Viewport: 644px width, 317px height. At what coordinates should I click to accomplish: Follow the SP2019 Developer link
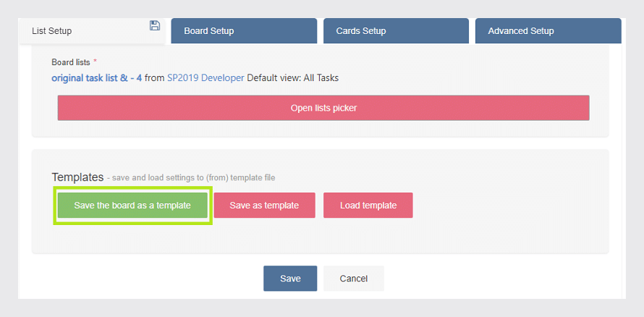coord(206,77)
